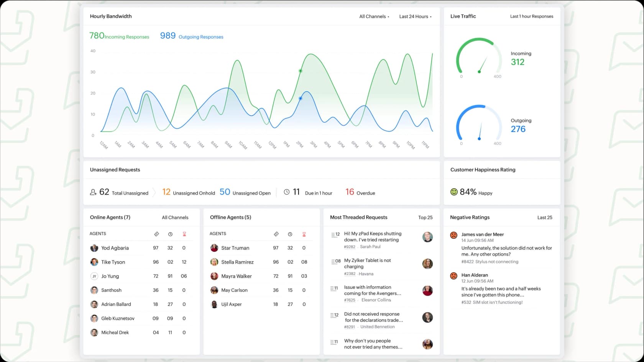Click the avatar beside Zylker Tablet request
The width and height of the screenshot is (644, 362).
pos(427,264)
